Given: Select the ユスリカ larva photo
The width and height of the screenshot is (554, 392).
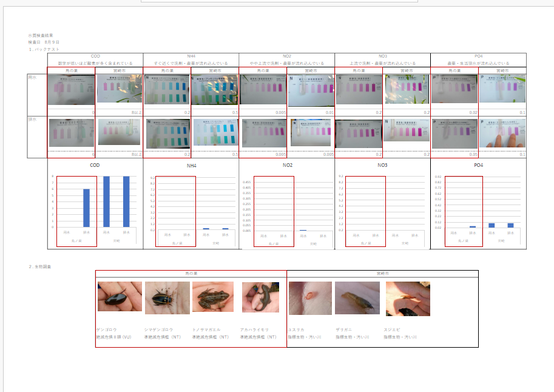Looking at the screenshot, I should [x=310, y=297].
